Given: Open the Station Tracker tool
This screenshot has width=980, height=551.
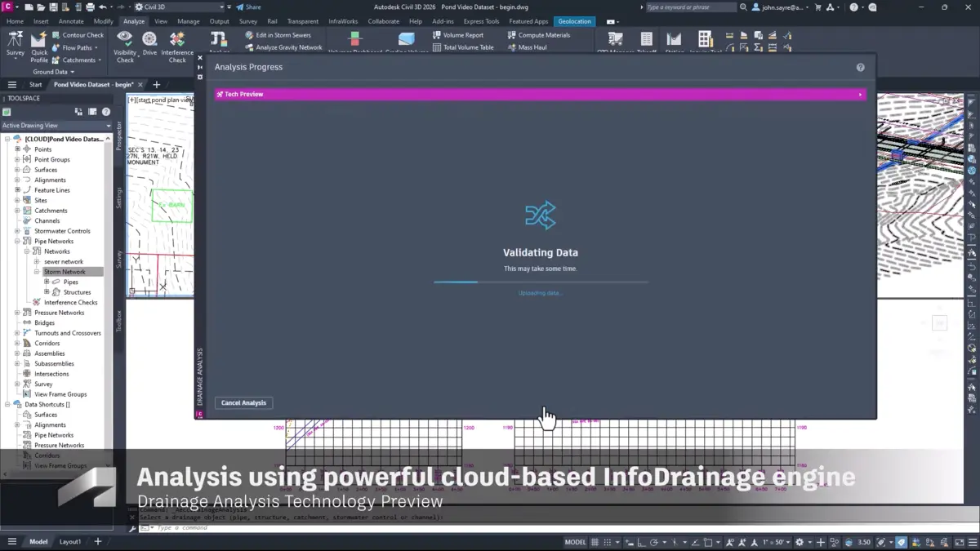Looking at the screenshot, I should click(674, 42).
